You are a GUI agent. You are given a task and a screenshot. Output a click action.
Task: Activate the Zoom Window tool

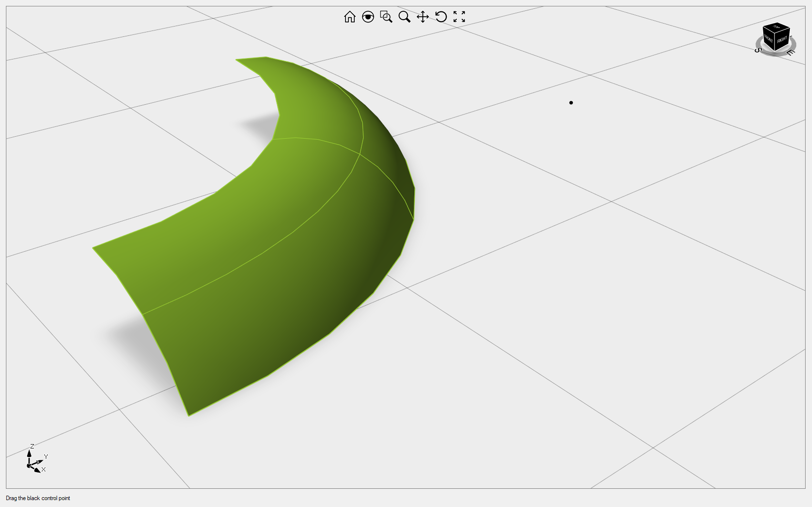point(386,17)
